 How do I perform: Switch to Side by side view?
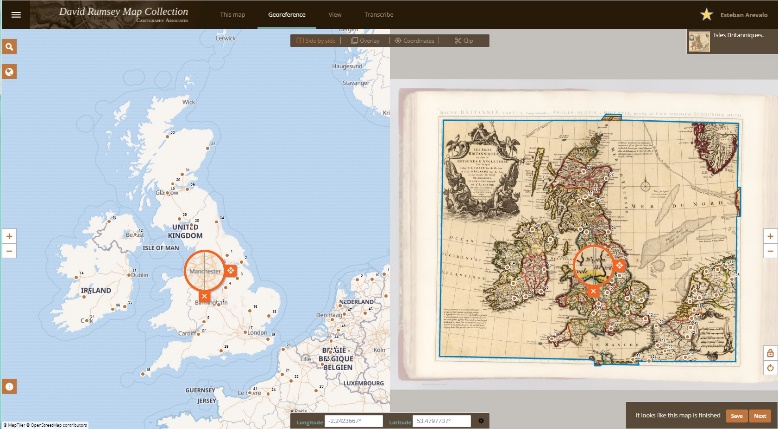pos(315,41)
